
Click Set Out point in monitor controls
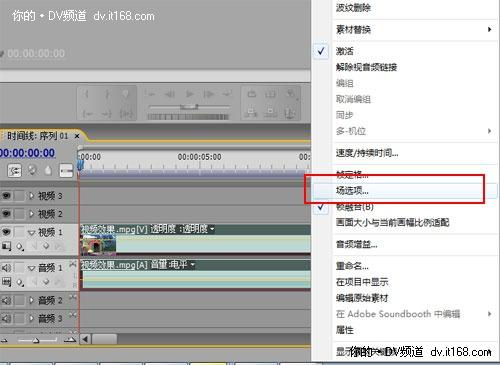[x=107, y=95]
